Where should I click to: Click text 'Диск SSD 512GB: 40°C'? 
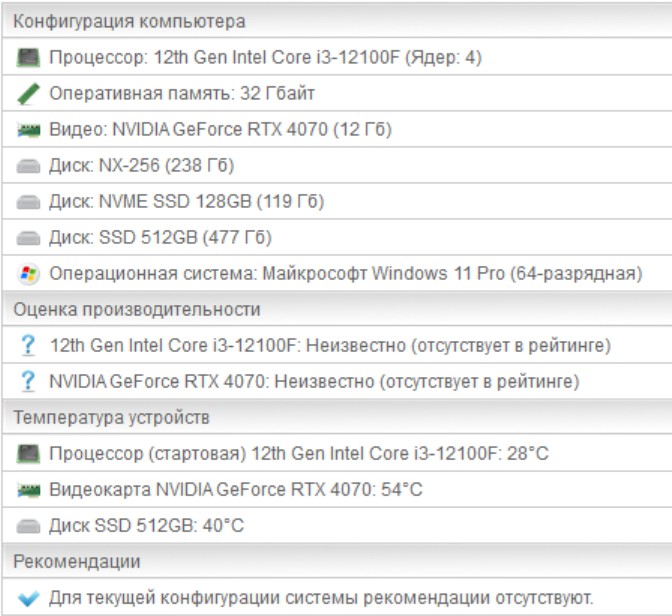[x=147, y=526]
